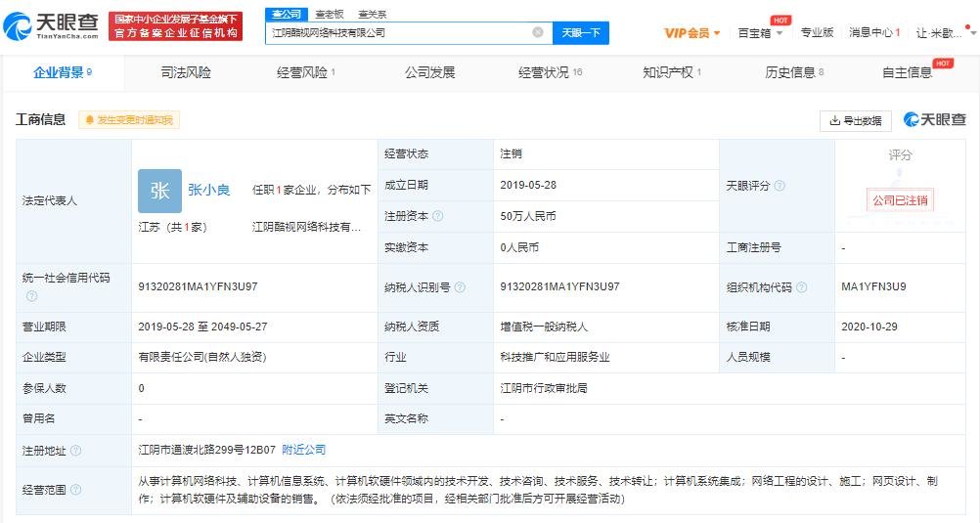980x523 pixels.
Task: Click the 发生变更时通知我 bell button
Action: coord(129,120)
